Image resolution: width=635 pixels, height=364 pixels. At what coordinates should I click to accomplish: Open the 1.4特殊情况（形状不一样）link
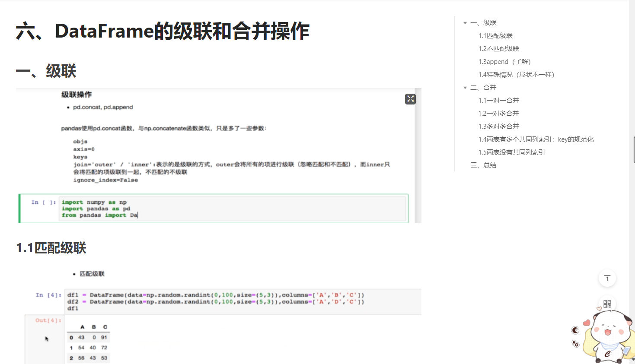click(514, 74)
